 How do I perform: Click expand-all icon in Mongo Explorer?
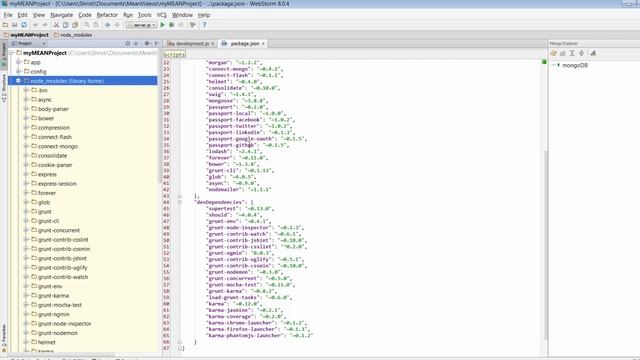[572, 53]
